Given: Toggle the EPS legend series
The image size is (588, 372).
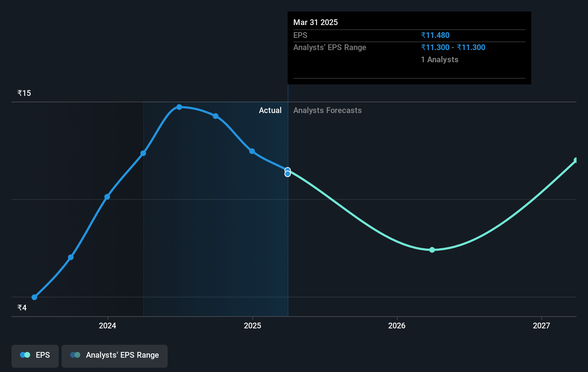Looking at the screenshot, I should click(35, 356).
